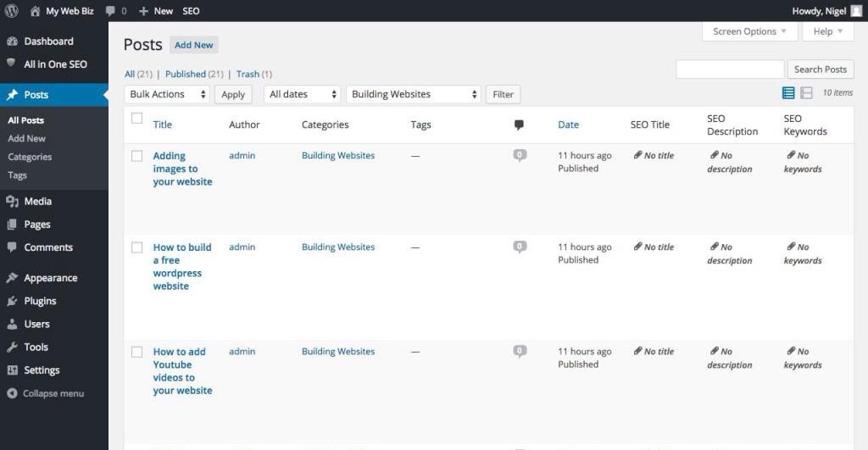Image resolution: width=868 pixels, height=450 pixels.
Task: Open the Adding images to your website post
Action: pyautogui.click(x=183, y=169)
